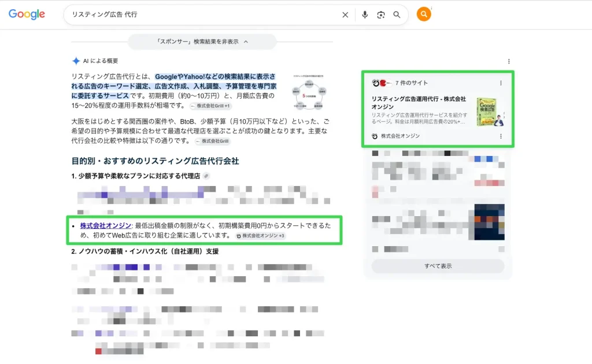Open Google Lens image search icon
The image size is (592, 364).
coord(380,14)
